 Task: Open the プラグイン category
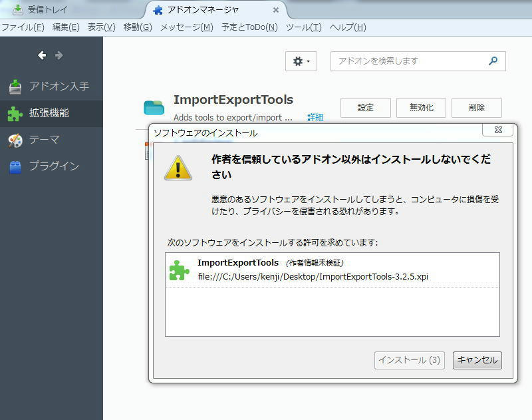coord(51,166)
